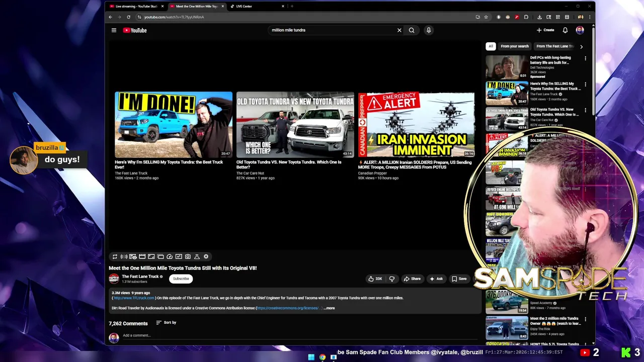The width and height of the screenshot is (644, 362).
Task: Open the Windows Start button
Action: tap(311, 357)
